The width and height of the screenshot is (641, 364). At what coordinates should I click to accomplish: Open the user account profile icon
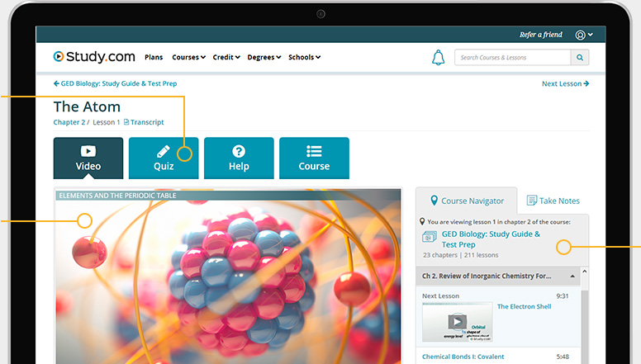pos(581,35)
